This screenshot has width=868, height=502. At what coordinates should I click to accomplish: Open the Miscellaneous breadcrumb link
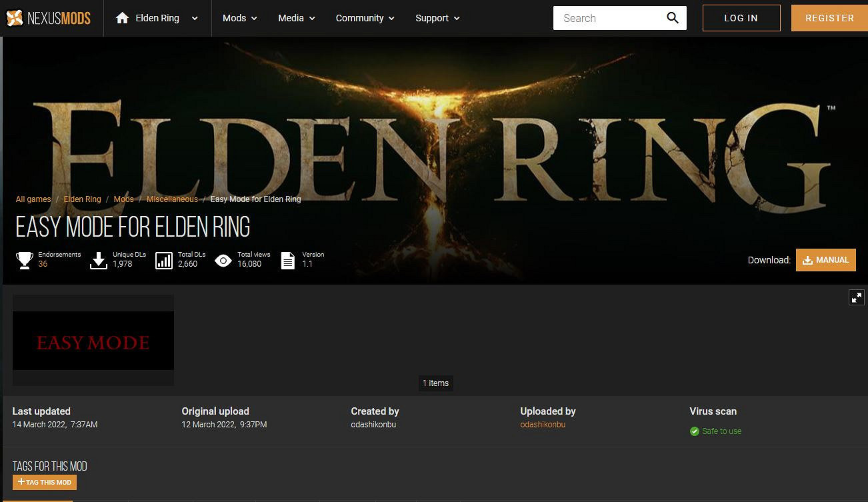tap(172, 199)
